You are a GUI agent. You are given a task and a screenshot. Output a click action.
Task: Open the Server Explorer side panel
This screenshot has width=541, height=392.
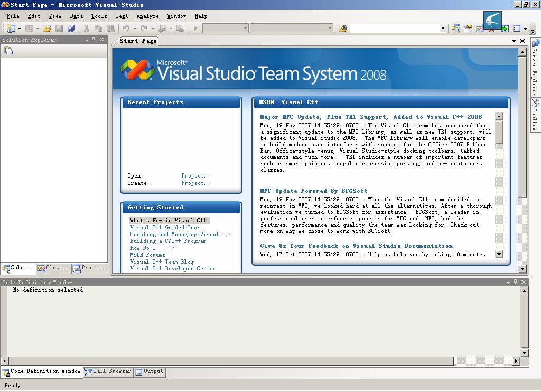(535, 69)
